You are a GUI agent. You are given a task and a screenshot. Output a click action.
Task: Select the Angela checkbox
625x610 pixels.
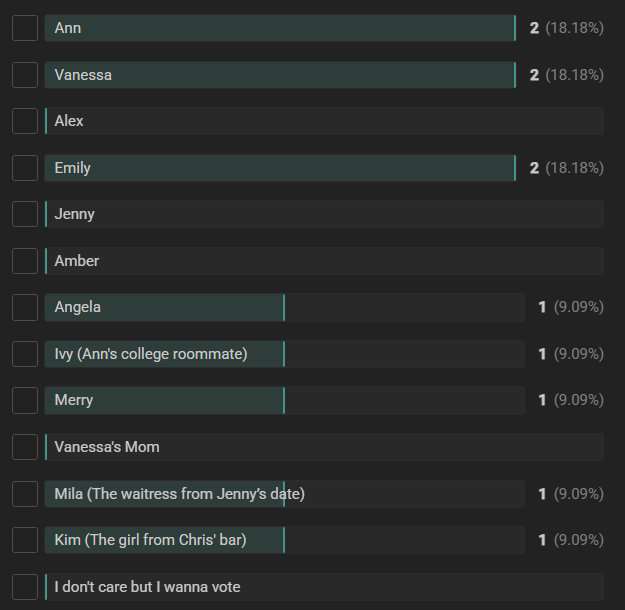(25, 307)
